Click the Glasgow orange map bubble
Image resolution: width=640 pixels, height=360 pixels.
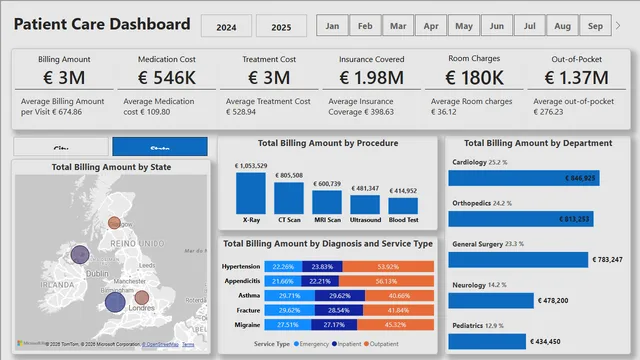pyautogui.click(x=114, y=223)
